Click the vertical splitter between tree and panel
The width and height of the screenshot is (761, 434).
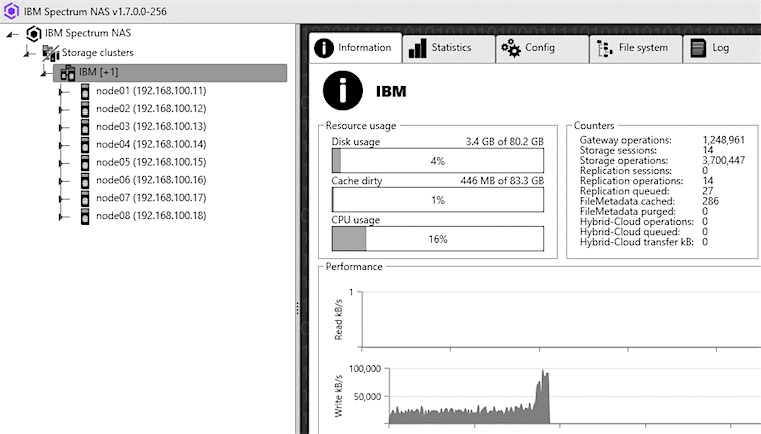(x=298, y=310)
